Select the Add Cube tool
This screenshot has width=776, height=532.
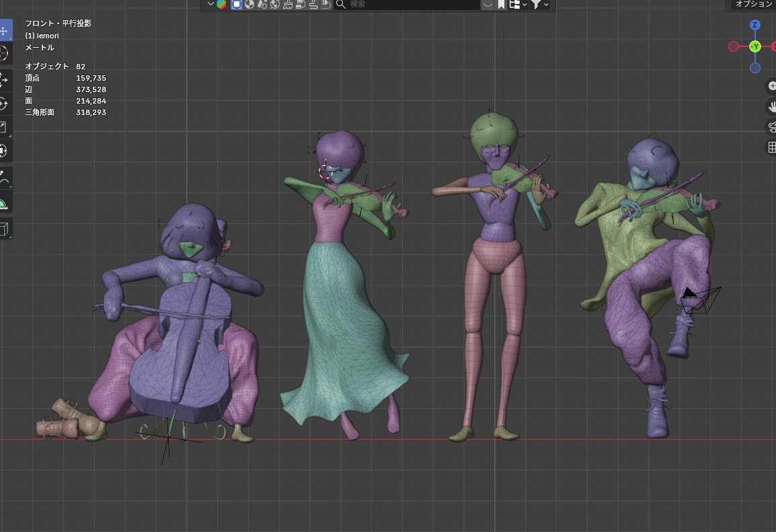tap(4, 229)
